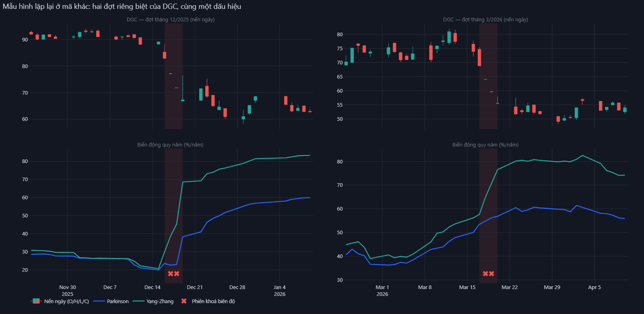Click the "Dec 7" x-axis date label
Screen dimensions: 644x314
(x=110, y=287)
